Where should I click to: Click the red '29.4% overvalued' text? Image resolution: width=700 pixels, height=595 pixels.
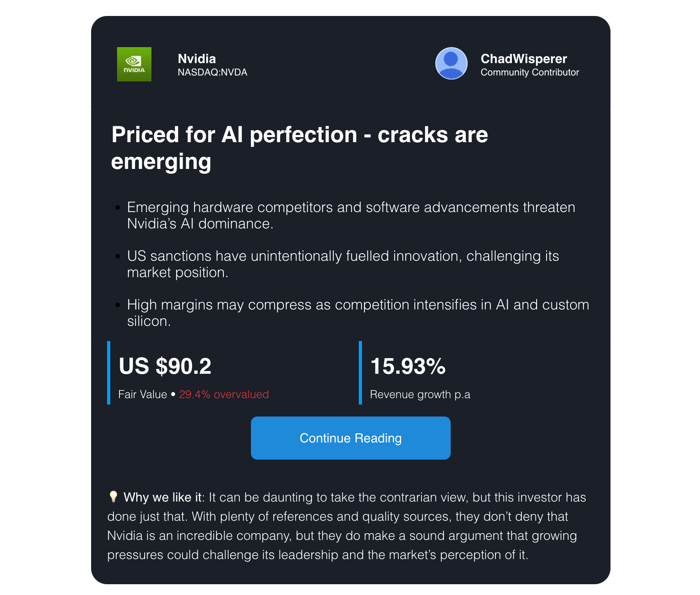click(x=224, y=395)
